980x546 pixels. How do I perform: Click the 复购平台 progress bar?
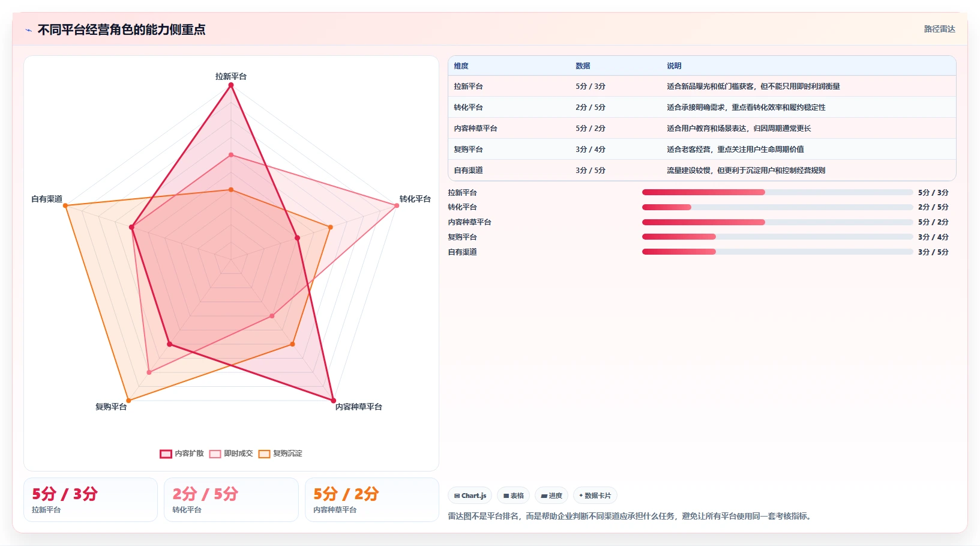pos(777,237)
